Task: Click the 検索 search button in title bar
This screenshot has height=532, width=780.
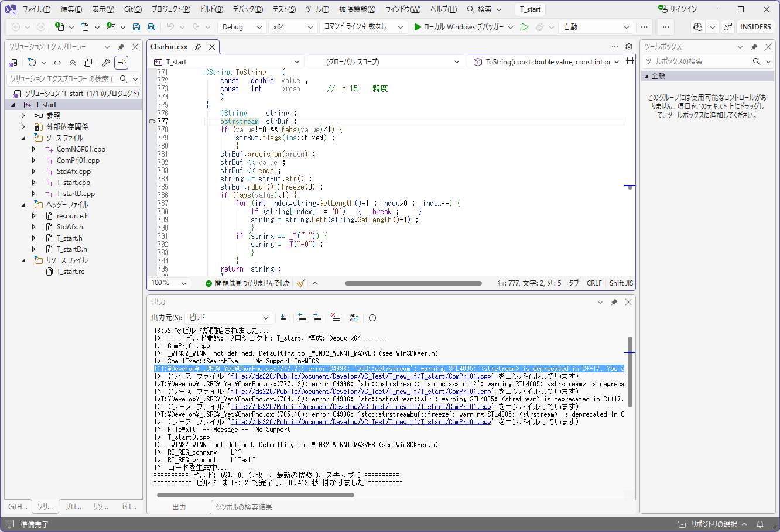Action: click(485, 9)
